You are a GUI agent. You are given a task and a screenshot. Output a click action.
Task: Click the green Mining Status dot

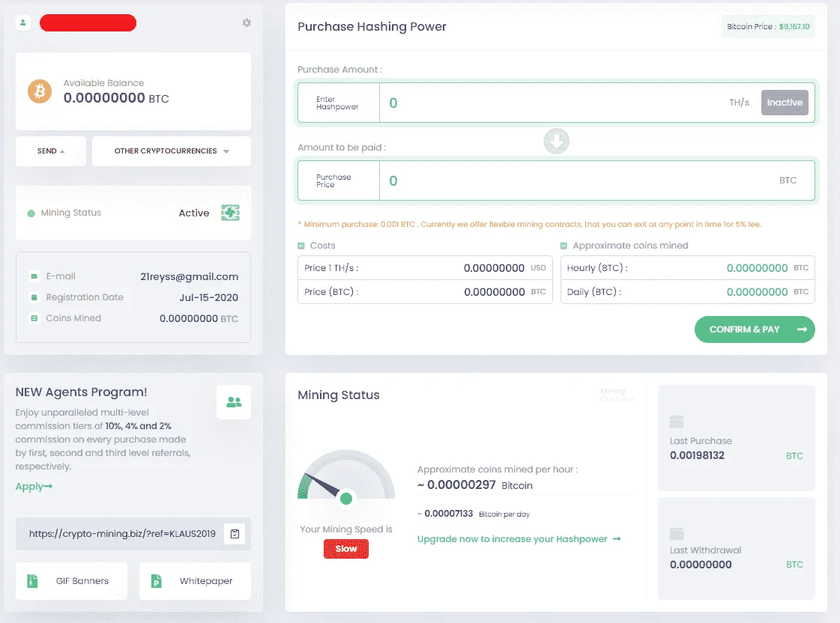click(31, 213)
